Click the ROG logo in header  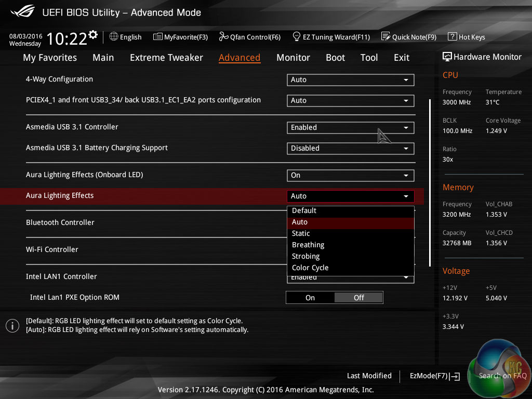22,11
